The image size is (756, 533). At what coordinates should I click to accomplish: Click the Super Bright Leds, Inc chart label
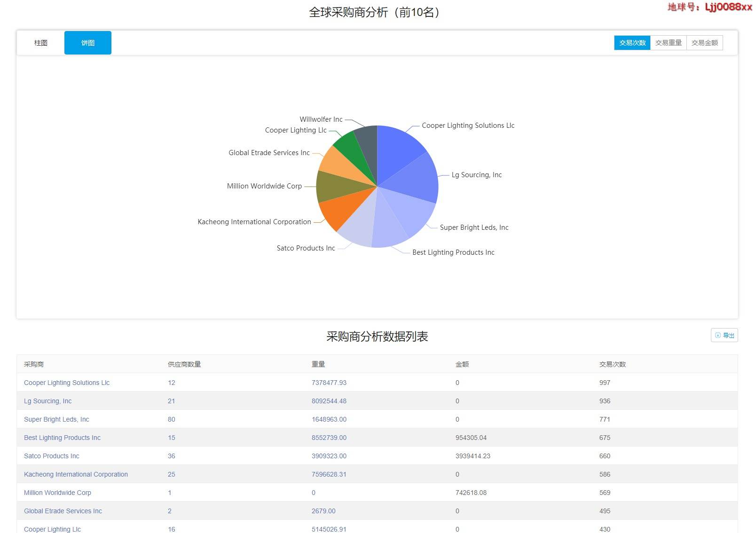(x=474, y=227)
